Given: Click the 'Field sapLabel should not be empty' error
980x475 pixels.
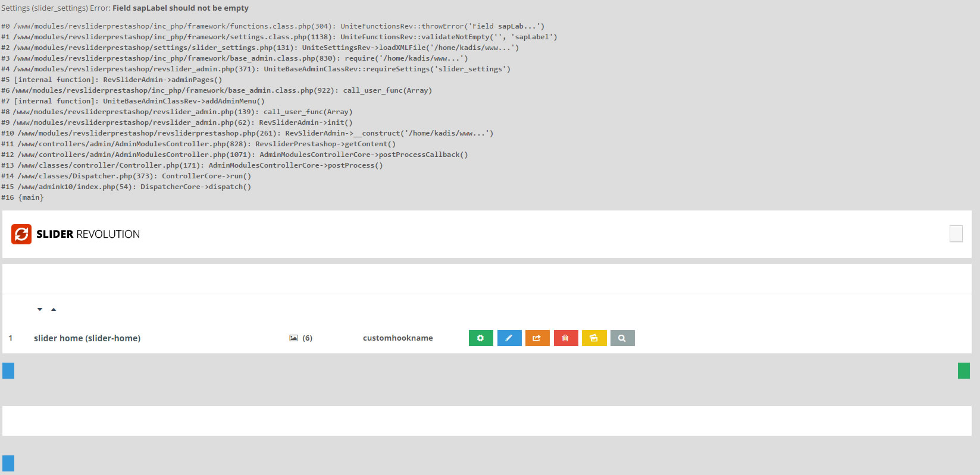Looking at the screenshot, I should click(x=180, y=8).
